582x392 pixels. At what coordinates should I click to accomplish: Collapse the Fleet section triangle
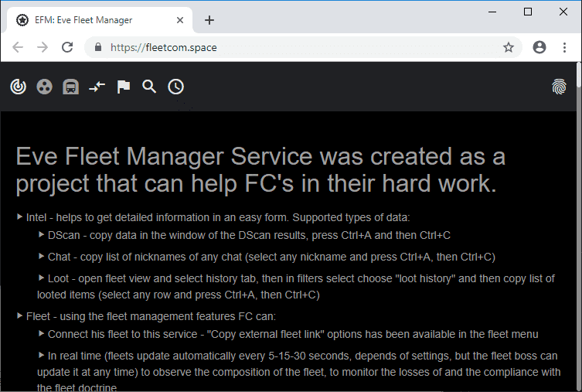(20, 315)
